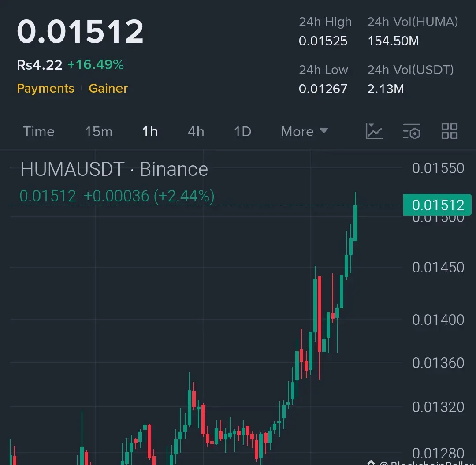Screen dimensions: 476x465
Task: Open the Gainer tag link
Action: [x=108, y=88]
